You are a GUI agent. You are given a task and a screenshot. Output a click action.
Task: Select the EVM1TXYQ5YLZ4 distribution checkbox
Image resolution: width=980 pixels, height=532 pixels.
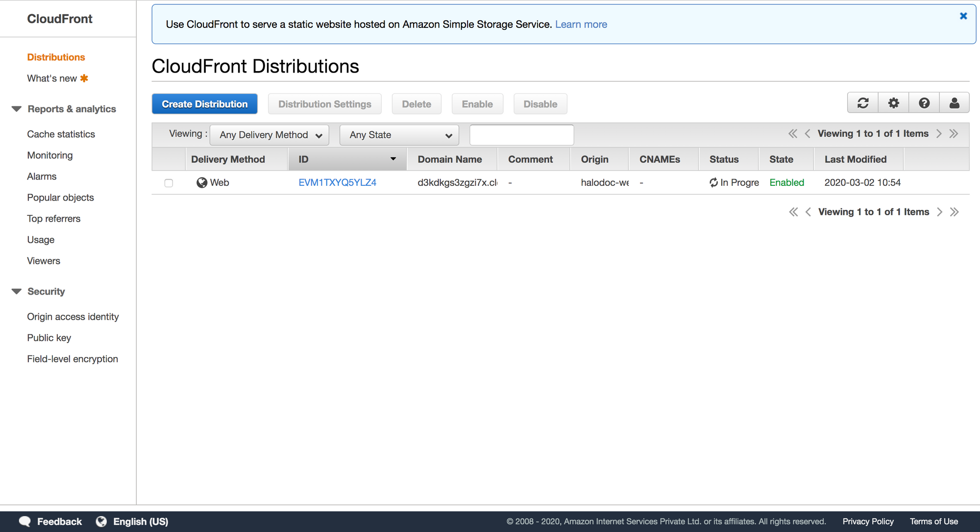169,183
